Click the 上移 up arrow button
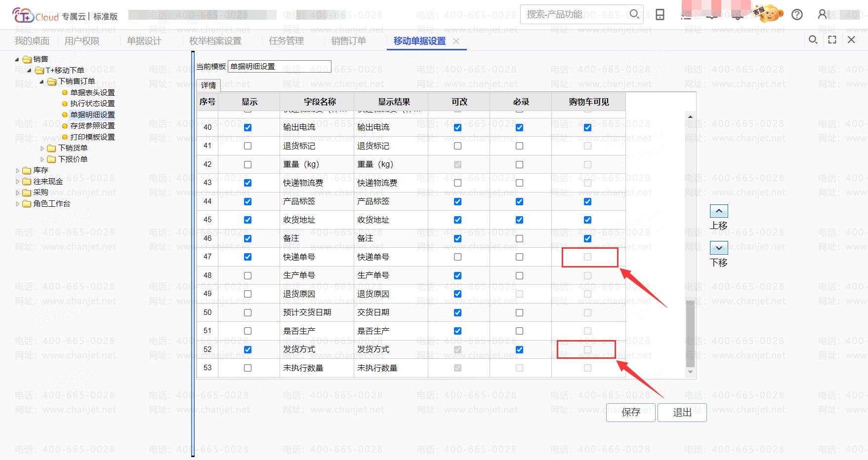The height and width of the screenshot is (460, 868). [719, 211]
